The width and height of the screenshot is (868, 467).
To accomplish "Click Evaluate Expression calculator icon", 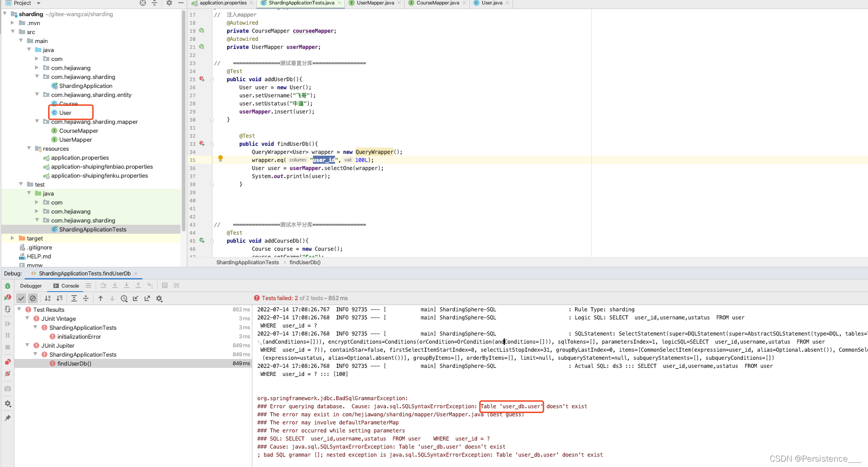I will (x=165, y=285).
